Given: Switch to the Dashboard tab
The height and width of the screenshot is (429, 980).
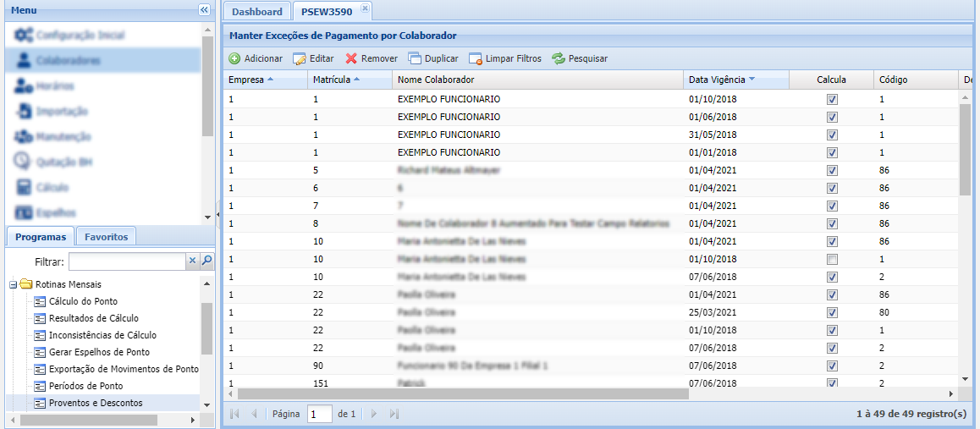Looking at the screenshot, I should (x=256, y=12).
